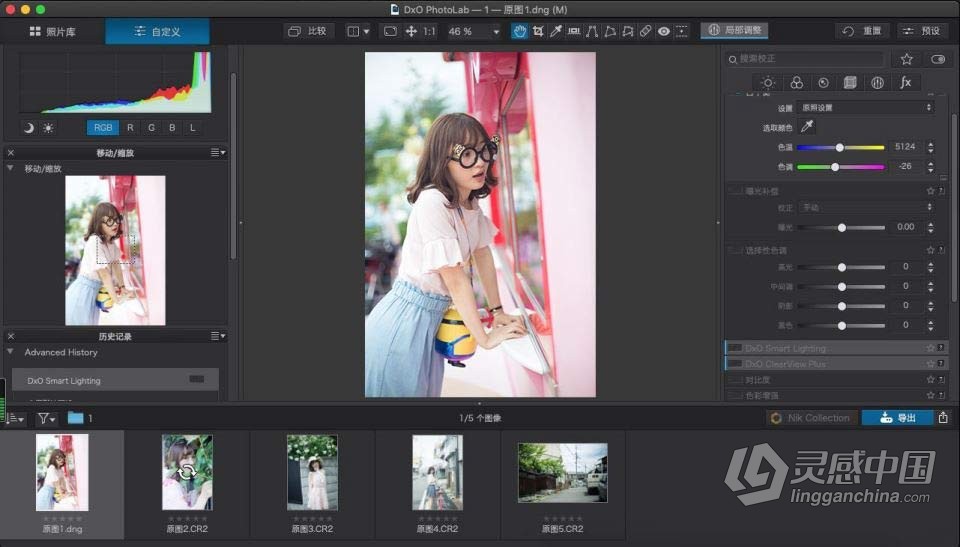Click the share icon next to 导出
Screen dimensions: 960x547
[943, 418]
